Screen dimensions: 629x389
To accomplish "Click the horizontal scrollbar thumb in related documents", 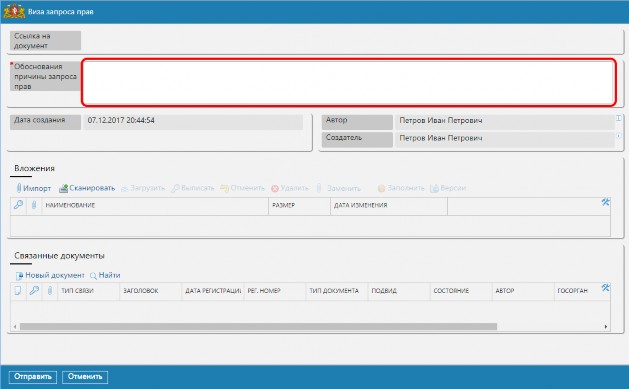I will coord(258,327).
